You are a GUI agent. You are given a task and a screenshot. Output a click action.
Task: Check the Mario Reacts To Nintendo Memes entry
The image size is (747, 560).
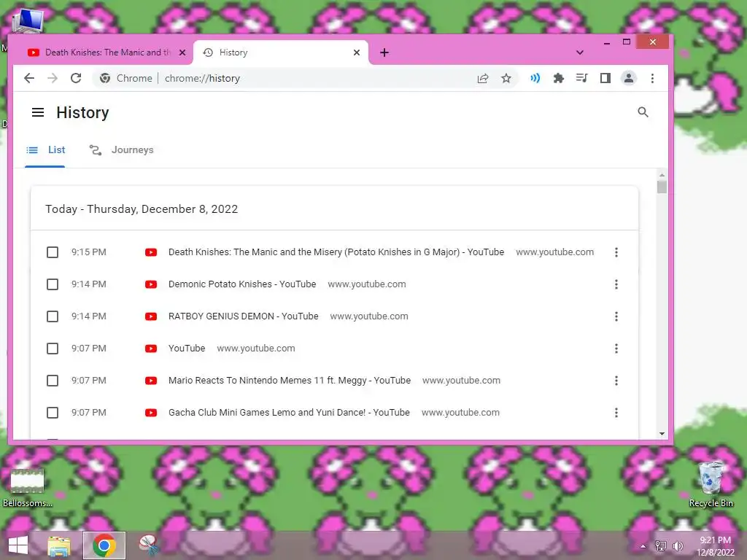(x=53, y=381)
